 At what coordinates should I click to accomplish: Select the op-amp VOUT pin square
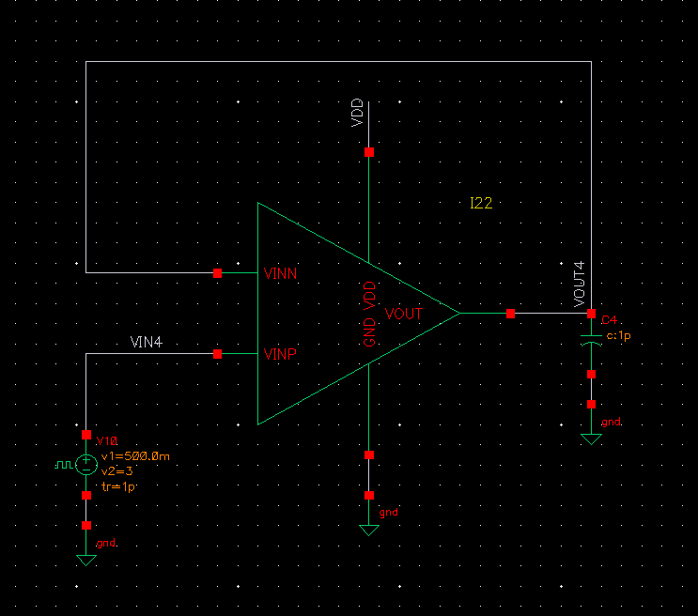511,314
